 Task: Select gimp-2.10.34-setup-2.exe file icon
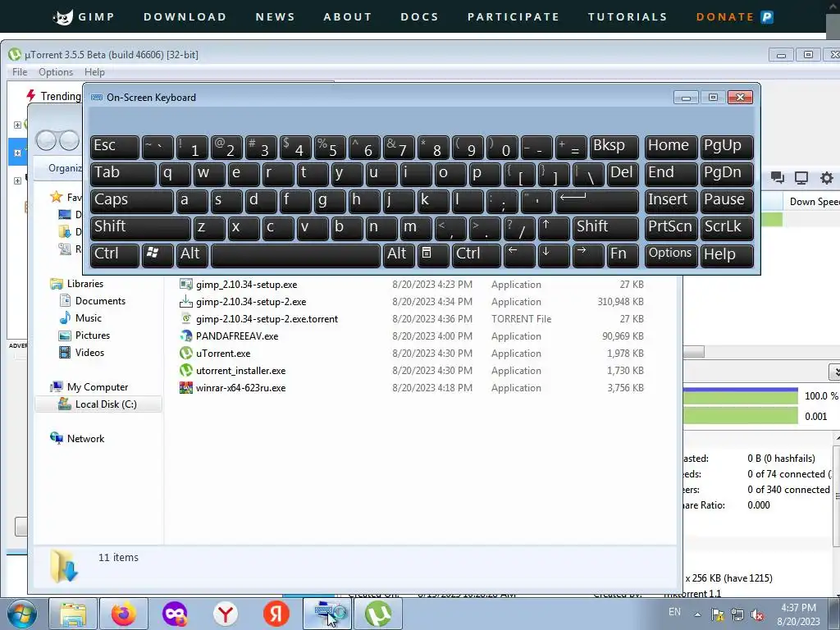click(186, 302)
